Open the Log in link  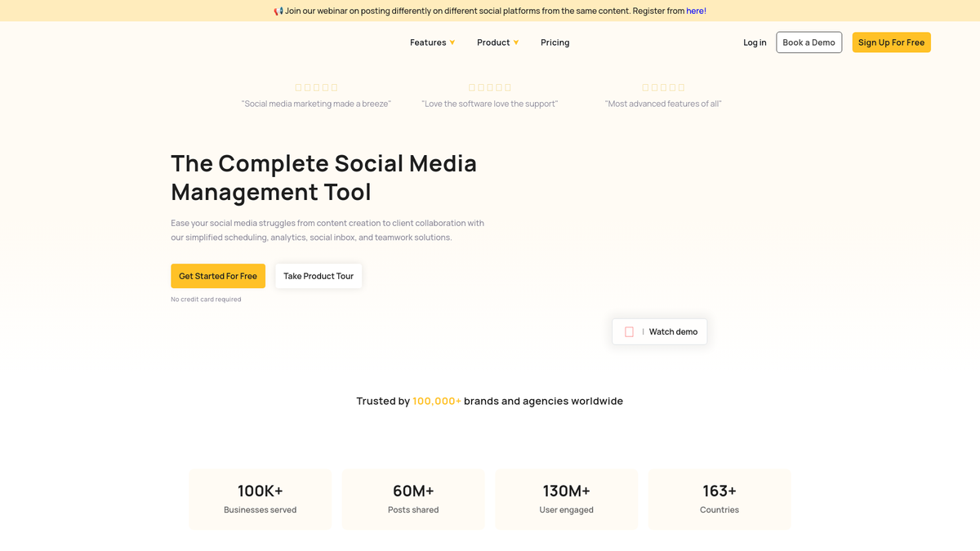coord(755,42)
